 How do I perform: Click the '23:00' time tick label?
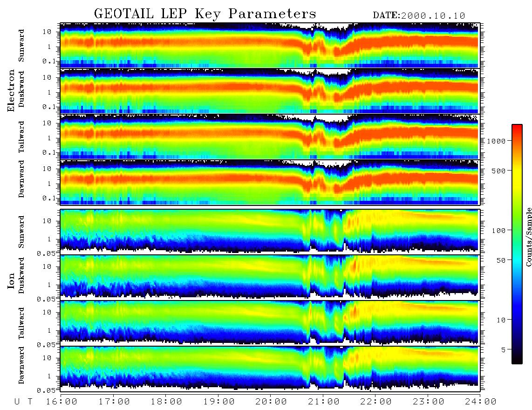tap(429, 402)
